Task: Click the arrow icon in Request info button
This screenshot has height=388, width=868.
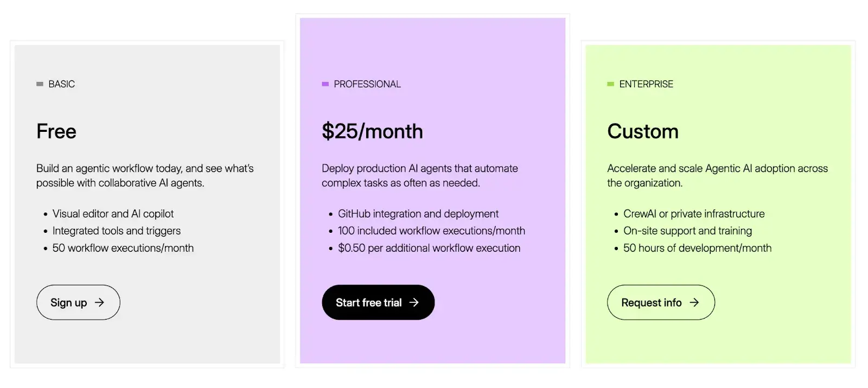Action: [x=694, y=302]
